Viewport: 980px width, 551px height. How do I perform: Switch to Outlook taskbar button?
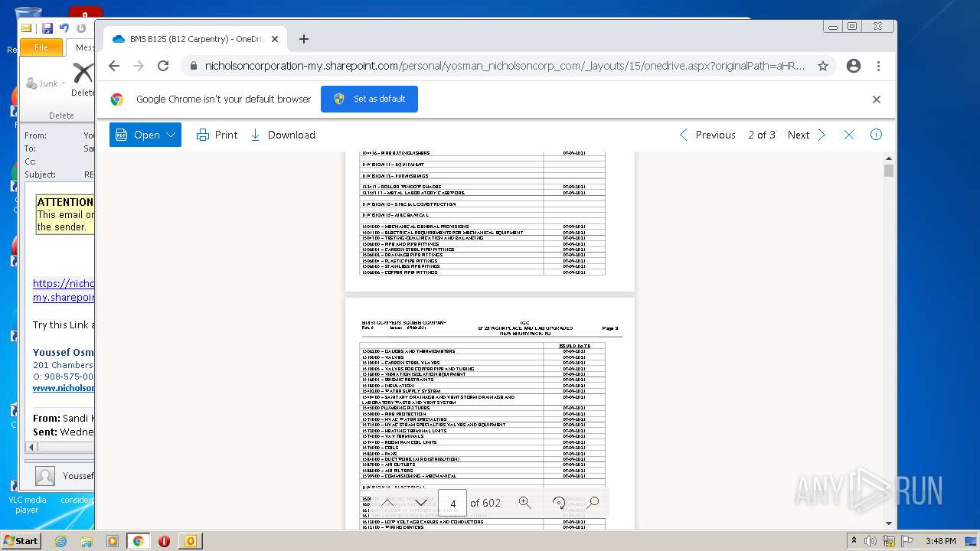pos(190,541)
